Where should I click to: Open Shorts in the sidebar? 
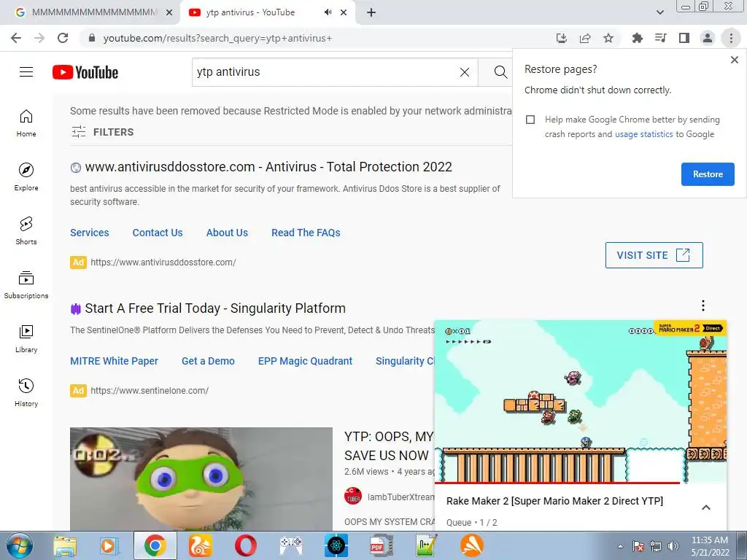[26, 230]
